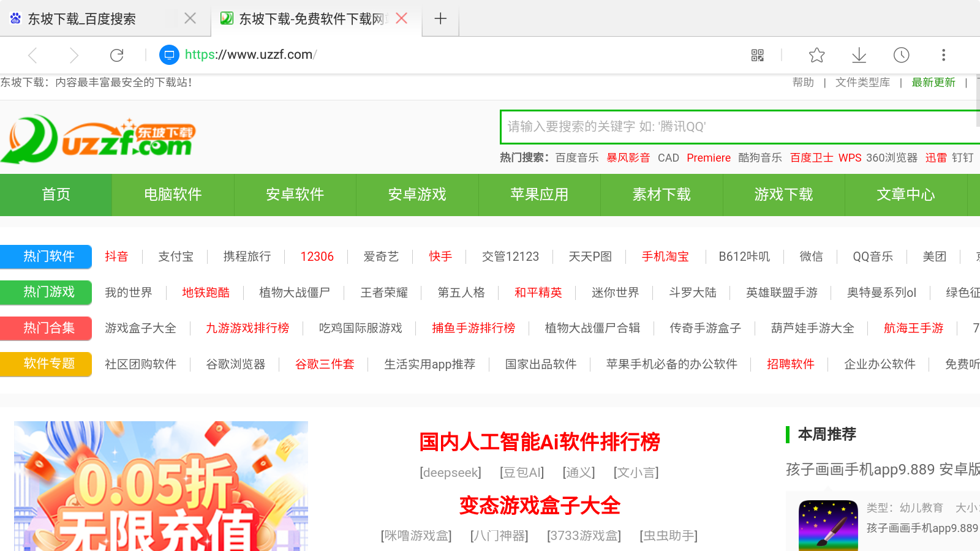980x551 pixels.
Task: Open the 文章中心 navigation item
Action: pyautogui.click(x=905, y=195)
